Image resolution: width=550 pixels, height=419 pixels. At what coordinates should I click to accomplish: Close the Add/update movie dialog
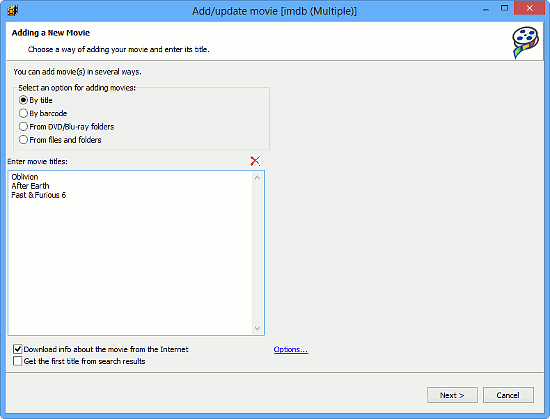[x=529, y=8]
